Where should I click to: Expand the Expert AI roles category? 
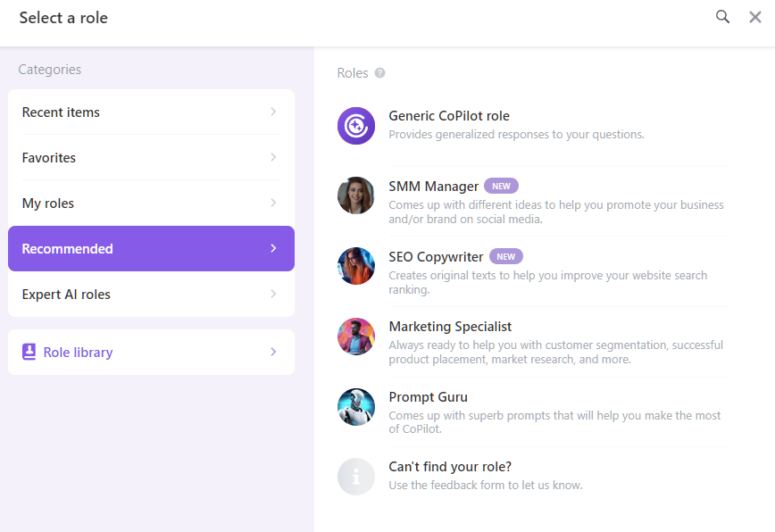(x=151, y=294)
